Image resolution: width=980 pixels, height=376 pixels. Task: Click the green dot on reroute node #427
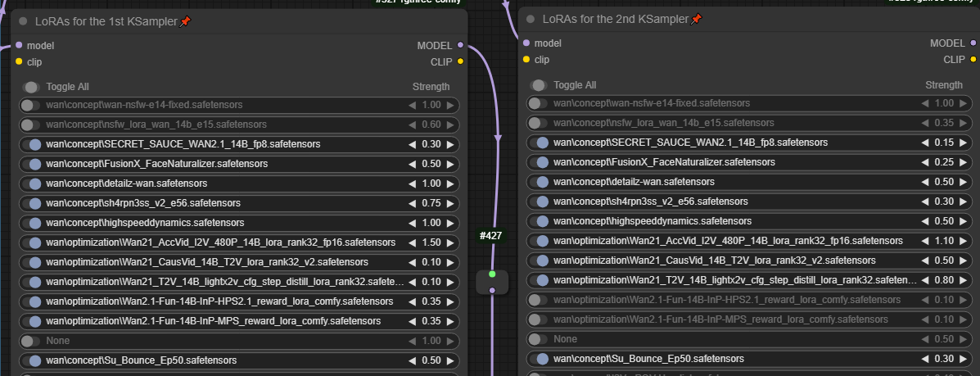[x=492, y=274]
